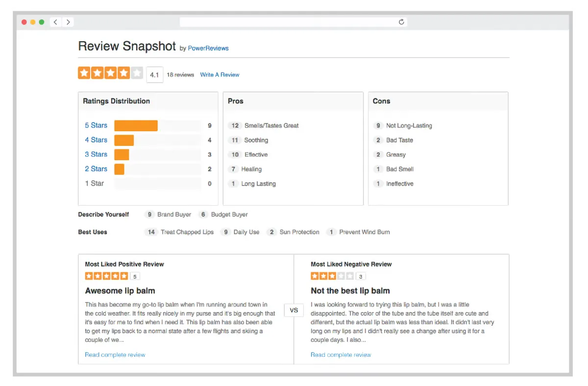588x386 pixels.
Task: Click the positive review five-star rating
Action: point(106,276)
